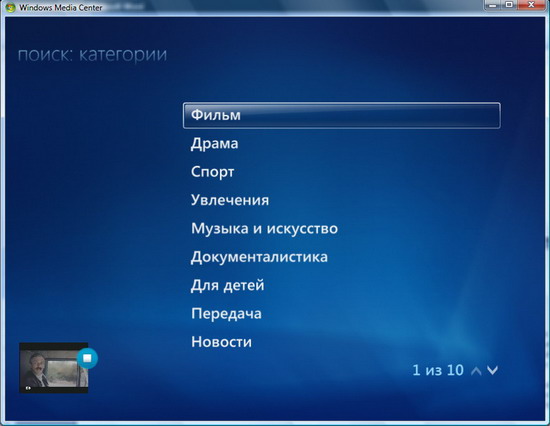Click the Windows Media Center title bar icon
Screen dimensions: 550x426
[10, 7]
